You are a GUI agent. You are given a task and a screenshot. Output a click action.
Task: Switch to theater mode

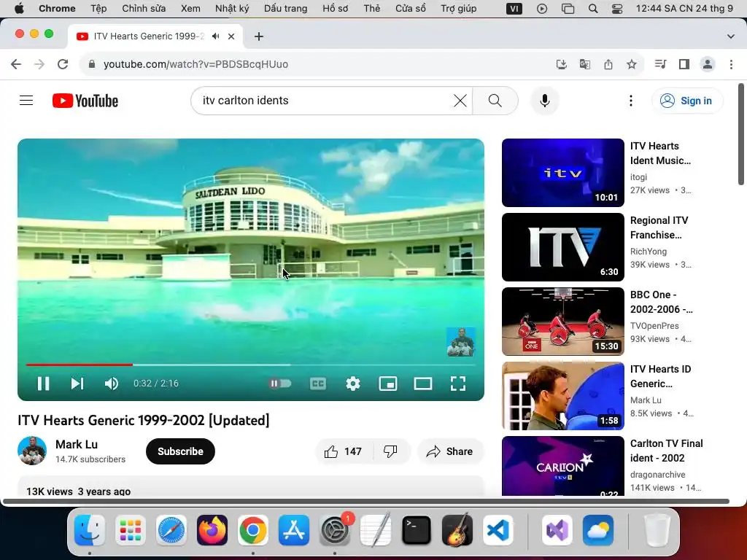(423, 384)
